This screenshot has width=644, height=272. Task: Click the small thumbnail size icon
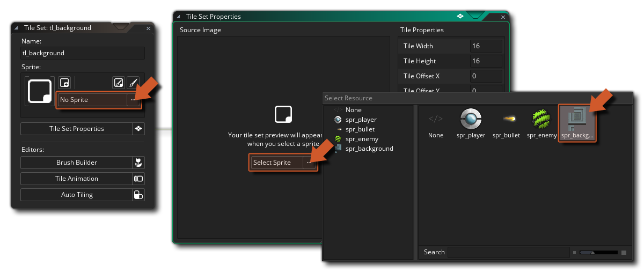coord(574,252)
